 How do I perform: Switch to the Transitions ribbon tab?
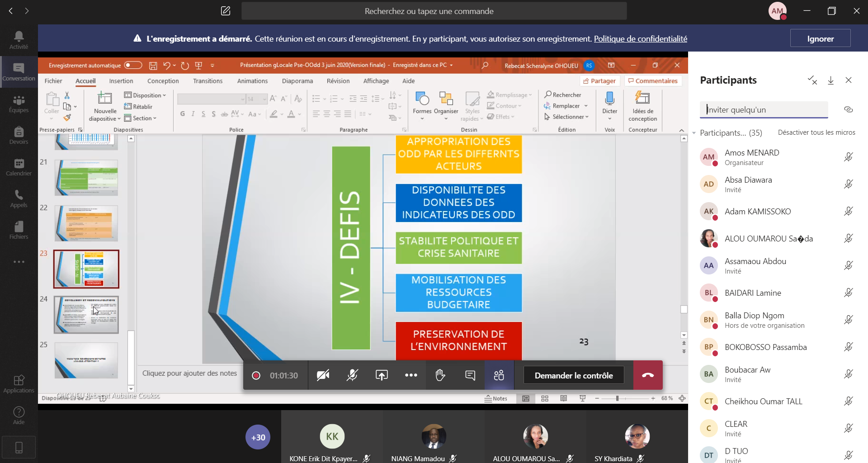tap(208, 81)
